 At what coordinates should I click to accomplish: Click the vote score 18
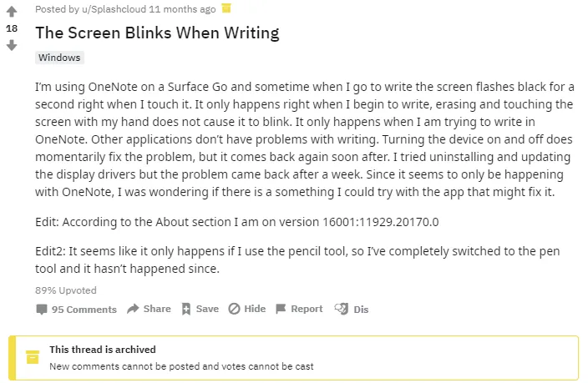[12, 28]
